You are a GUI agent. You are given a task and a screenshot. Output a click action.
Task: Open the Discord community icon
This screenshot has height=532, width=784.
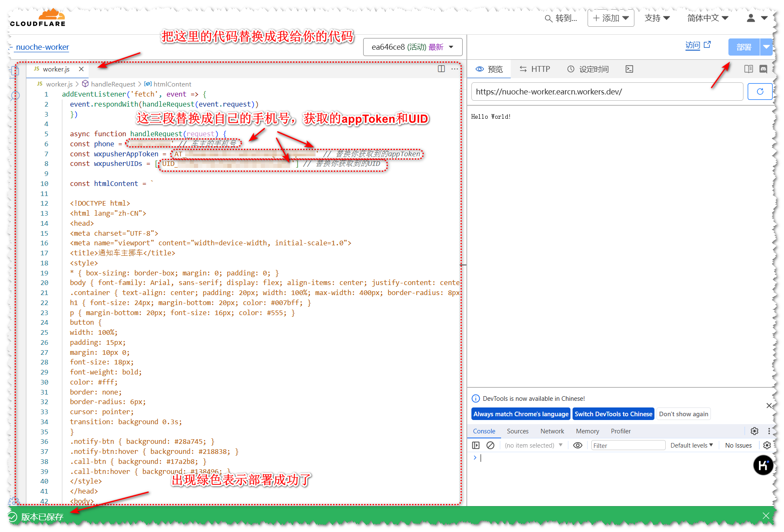pyautogui.click(x=763, y=69)
